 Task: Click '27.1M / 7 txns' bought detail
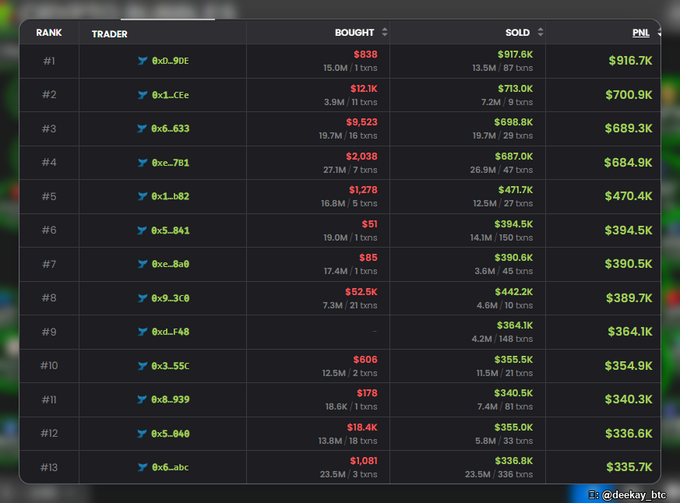350,170
